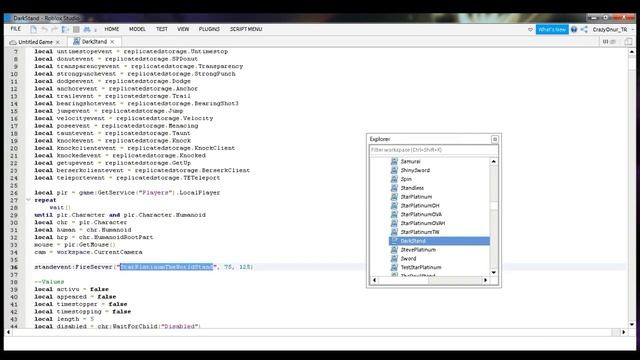
Task: Click highlighted StarPlatinumTheWorldStand text on line 36
Action: [167, 267]
